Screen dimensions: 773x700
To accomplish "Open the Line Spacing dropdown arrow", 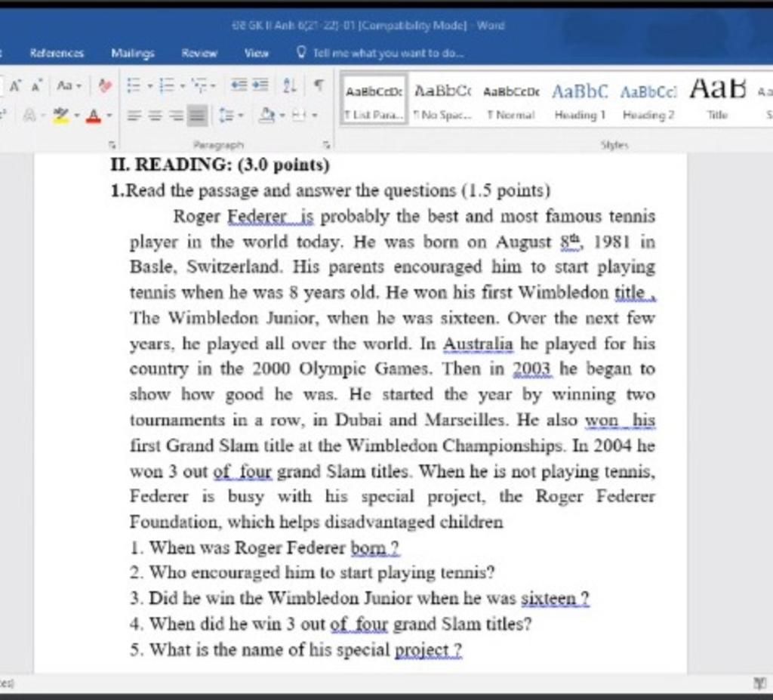I will tap(241, 116).
